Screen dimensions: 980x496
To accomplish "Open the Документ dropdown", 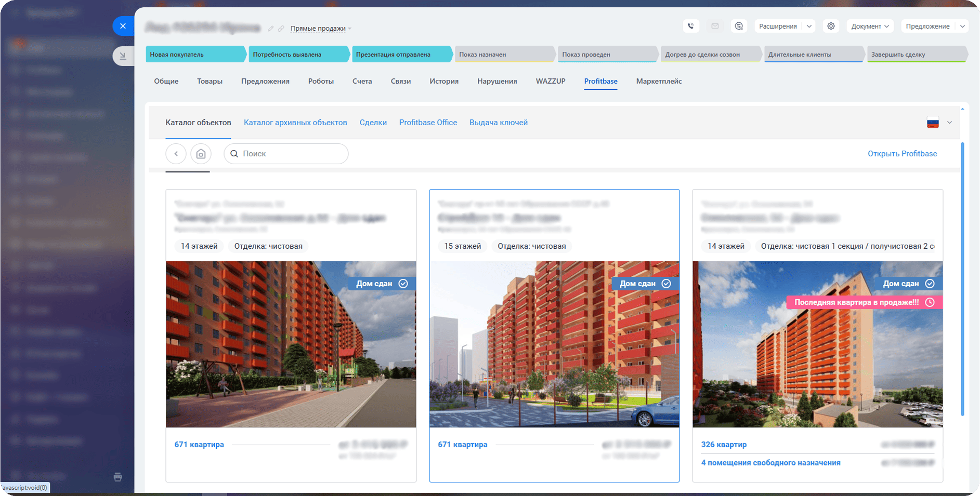I will click(x=870, y=26).
